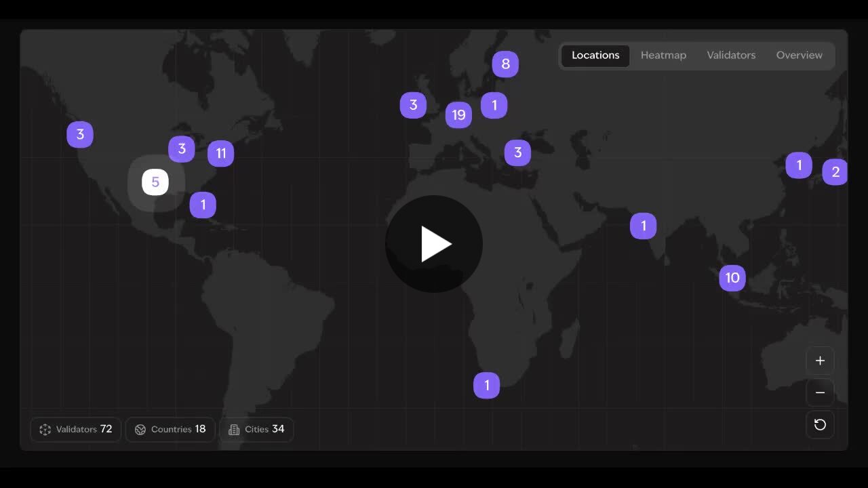Click the white highlighted marker showing 5
Viewport: 868px width, 488px height.
coord(155,182)
